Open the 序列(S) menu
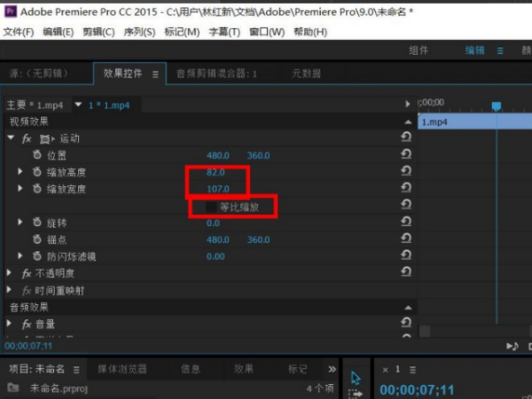The image size is (532, 399). [x=139, y=32]
